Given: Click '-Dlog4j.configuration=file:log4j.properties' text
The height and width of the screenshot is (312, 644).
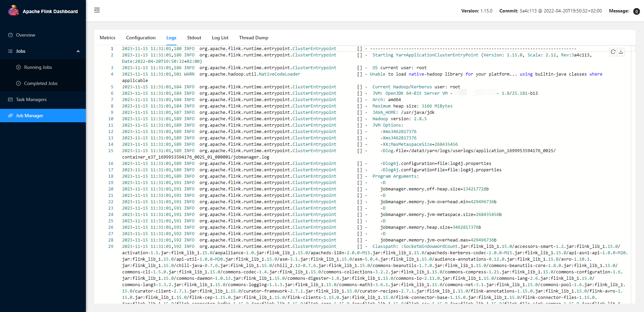Looking at the screenshot, I should (x=436, y=164).
